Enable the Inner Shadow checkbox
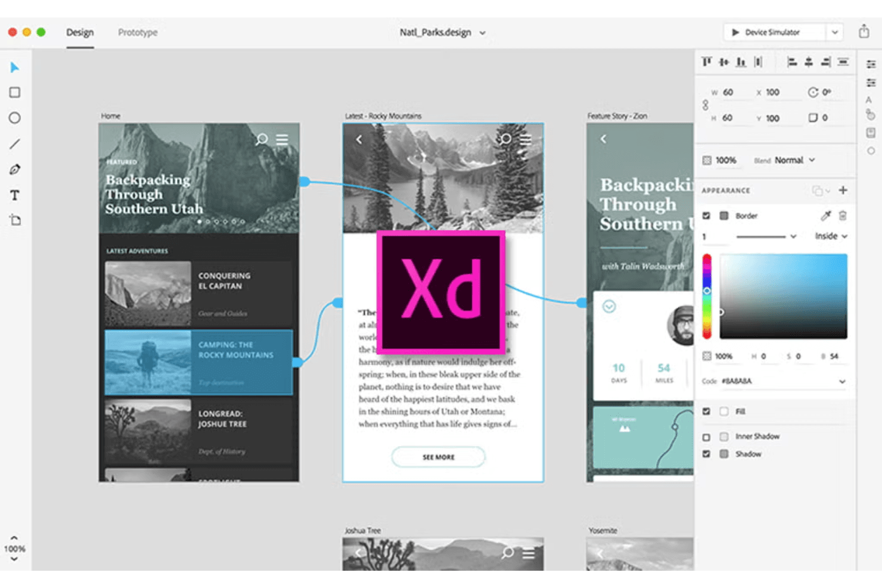The width and height of the screenshot is (882, 588). coord(706,437)
